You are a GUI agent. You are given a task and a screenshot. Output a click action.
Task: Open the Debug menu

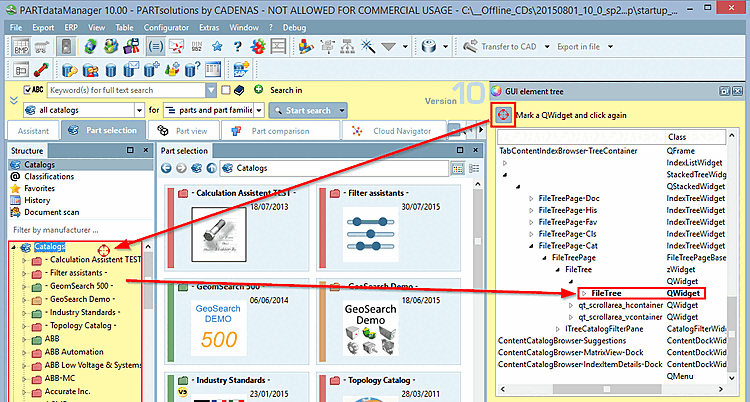pyautogui.click(x=294, y=28)
